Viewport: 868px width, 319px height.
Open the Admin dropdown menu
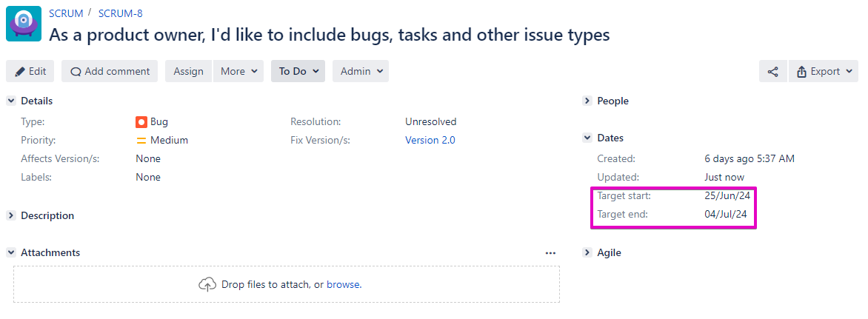[x=361, y=72]
